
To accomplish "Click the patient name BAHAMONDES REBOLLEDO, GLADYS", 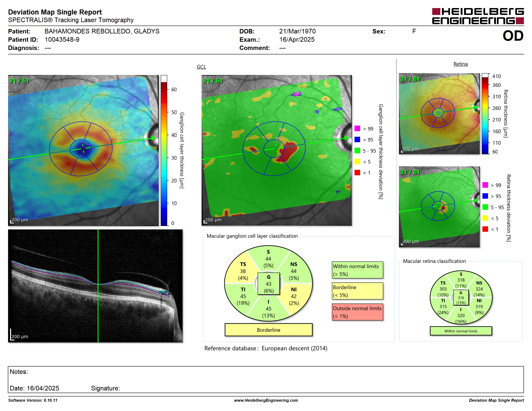I will tap(102, 31).
